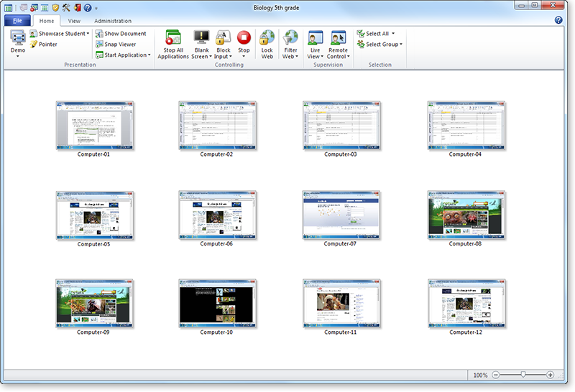Click the Remote Control icon

pos(338,39)
